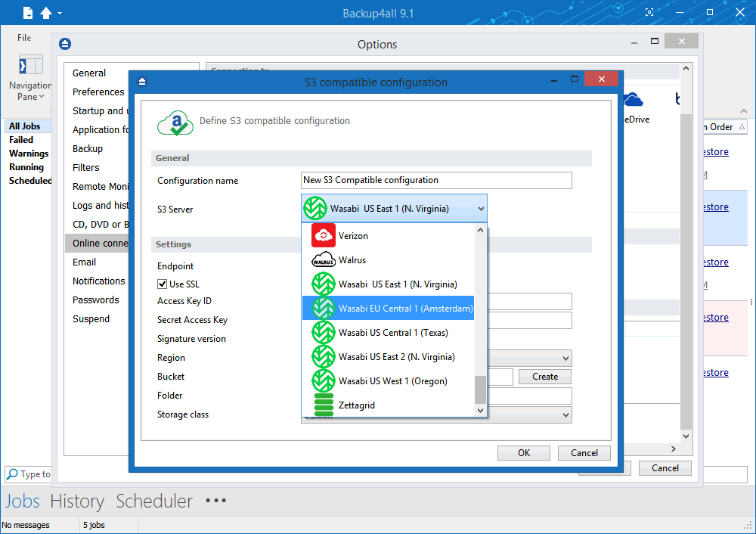756x534 pixels.
Task: Click server list scroll up arrow
Action: tap(480, 230)
